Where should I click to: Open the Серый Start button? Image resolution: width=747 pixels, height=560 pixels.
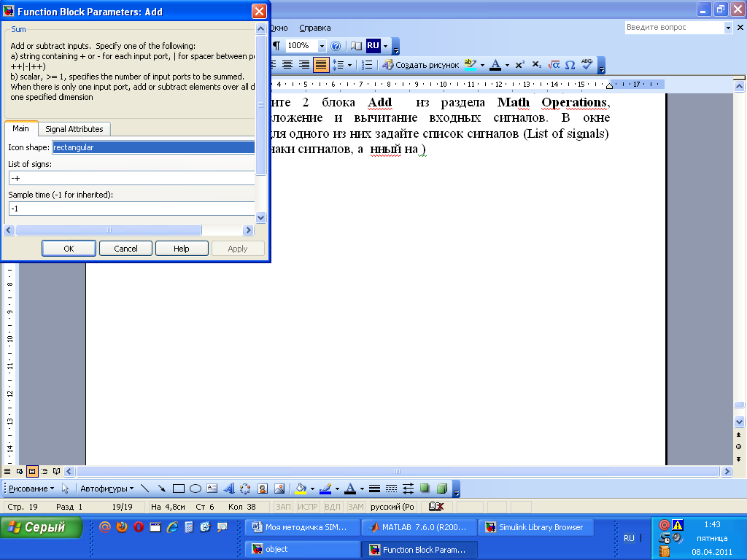(41, 527)
